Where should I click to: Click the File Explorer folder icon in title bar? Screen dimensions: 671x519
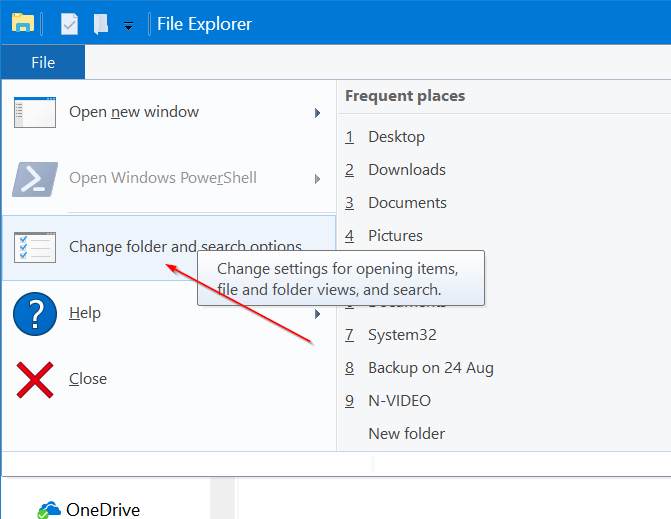click(23, 24)
